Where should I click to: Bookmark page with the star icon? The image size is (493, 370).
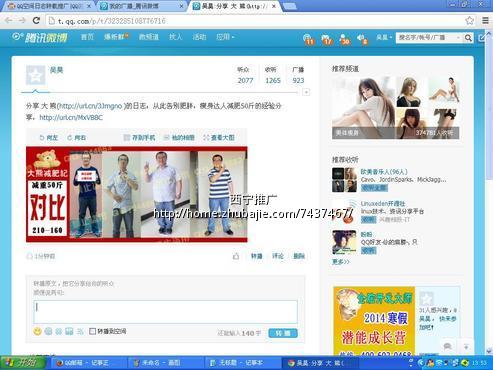tap(469, 21)
